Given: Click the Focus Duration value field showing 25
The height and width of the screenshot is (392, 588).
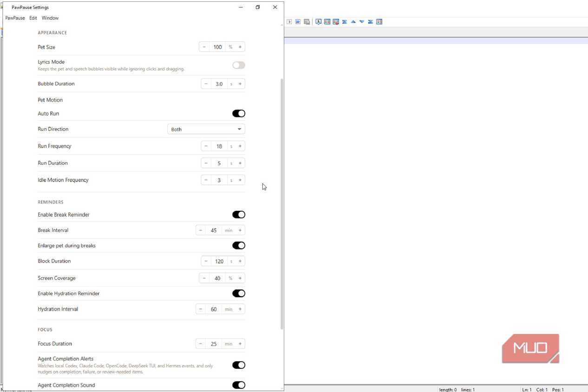Looking at the screenshot, I should coord(214,344).
